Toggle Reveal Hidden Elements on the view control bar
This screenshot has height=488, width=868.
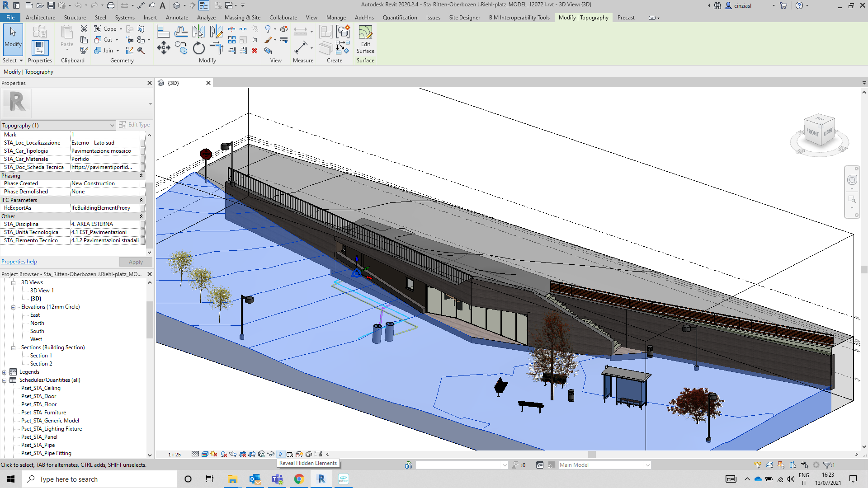pos(280,454)
